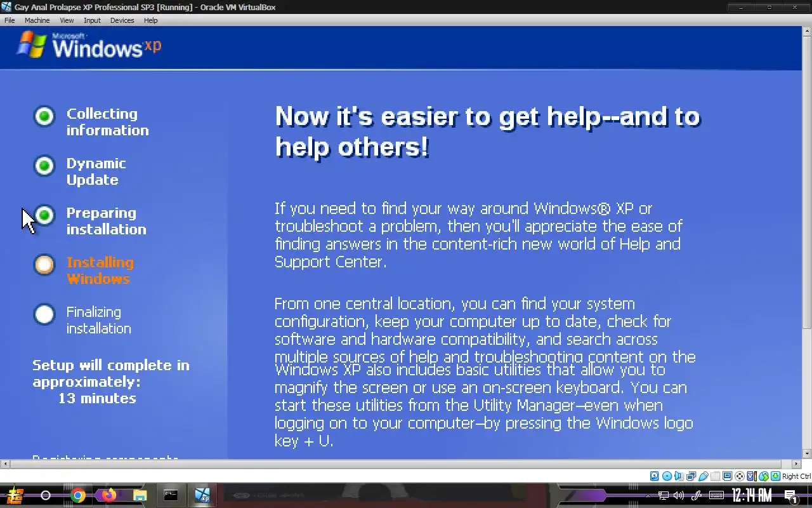
Task: Open the Machine menu
Action: click(x=37, y=20)
